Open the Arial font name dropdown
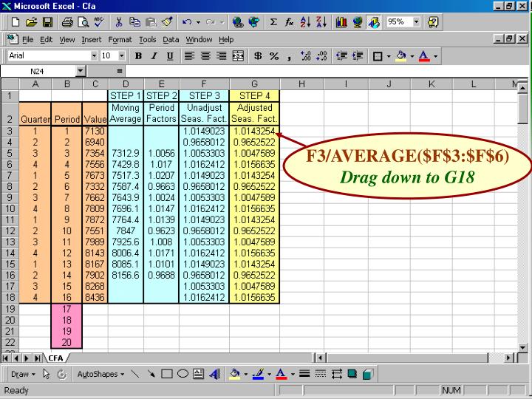 tap(94, 56)
